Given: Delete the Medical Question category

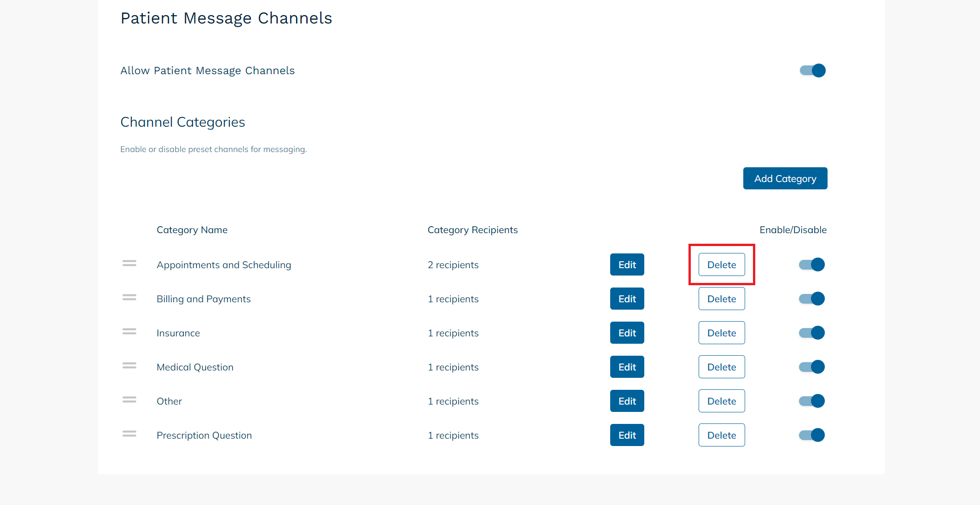Looking at the screenshot, I should (x=722, y=367).
